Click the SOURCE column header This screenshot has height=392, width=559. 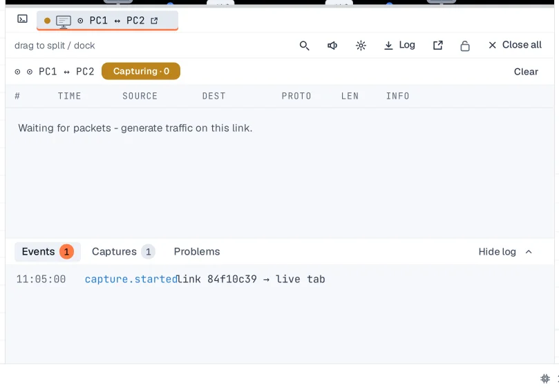click(140, 96)
